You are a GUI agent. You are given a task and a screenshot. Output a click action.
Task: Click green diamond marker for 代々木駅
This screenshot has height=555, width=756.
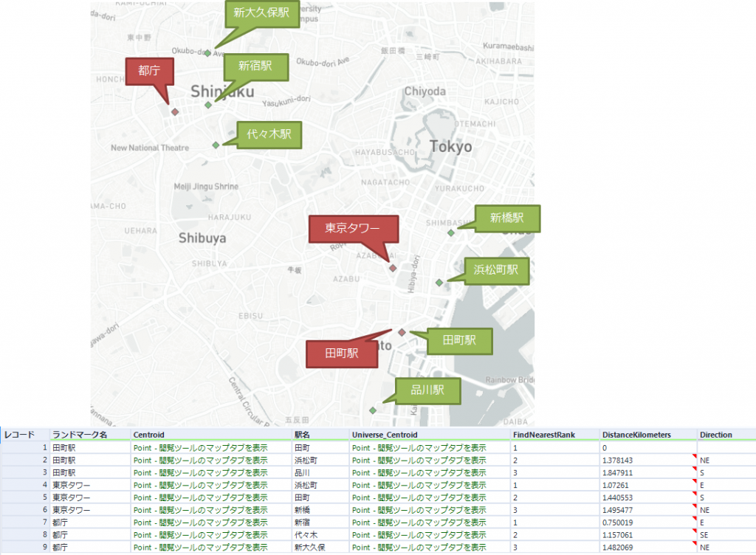point(216,145)
